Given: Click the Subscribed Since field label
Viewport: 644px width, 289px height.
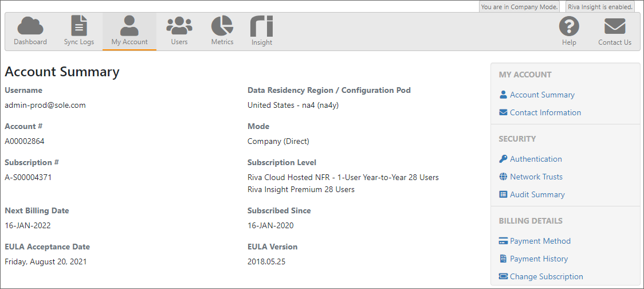Looking at the screenshot, I should coord(279,211).
